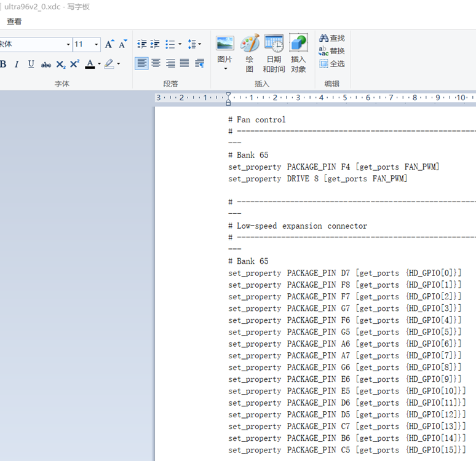
Task: Insert a Paint drawing (绘图)
Action: pos(250,53)
